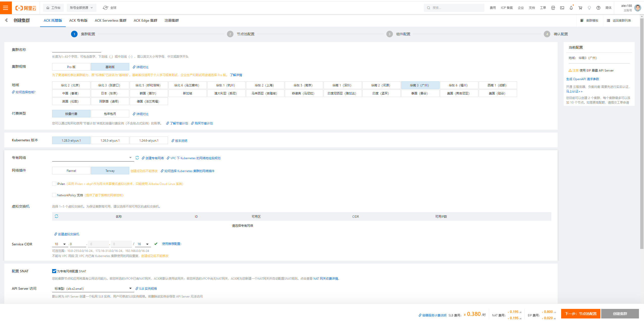The height and width of the screenshot is (323, 644).
Task: Select Pro 版 cluster spec
Action: tap(71, 67)
